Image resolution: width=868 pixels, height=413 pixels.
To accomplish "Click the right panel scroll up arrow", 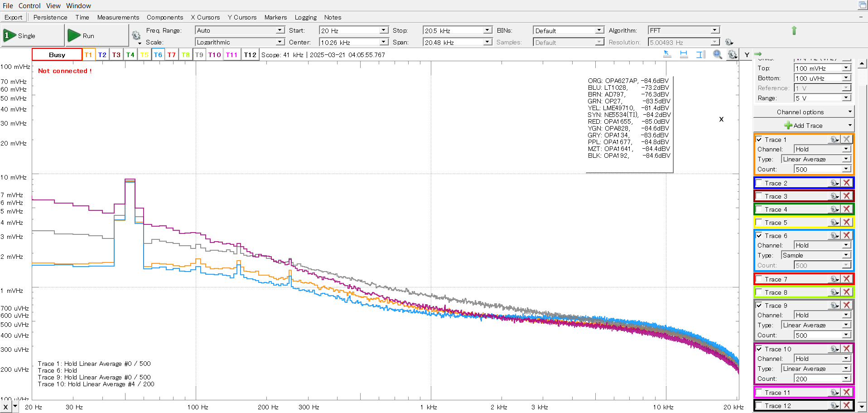I will point(862,63).
